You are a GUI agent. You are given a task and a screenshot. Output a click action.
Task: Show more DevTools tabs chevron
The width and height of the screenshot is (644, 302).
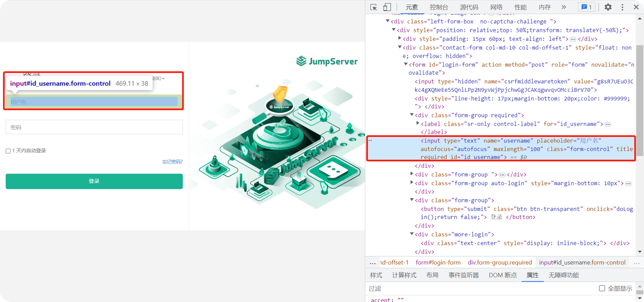pyautogui.click(x=564, y=7)
